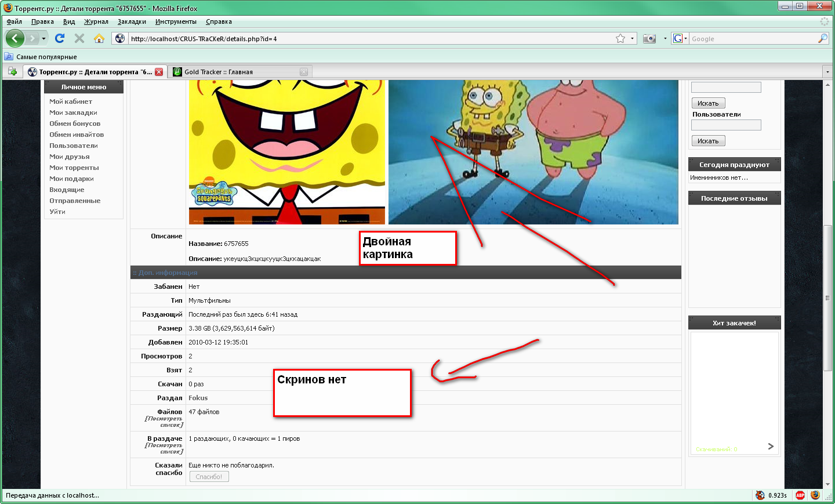This screenshot has width=835, height=504.
Task: Open the address bar history dropdown
Action: click(632, 38)
